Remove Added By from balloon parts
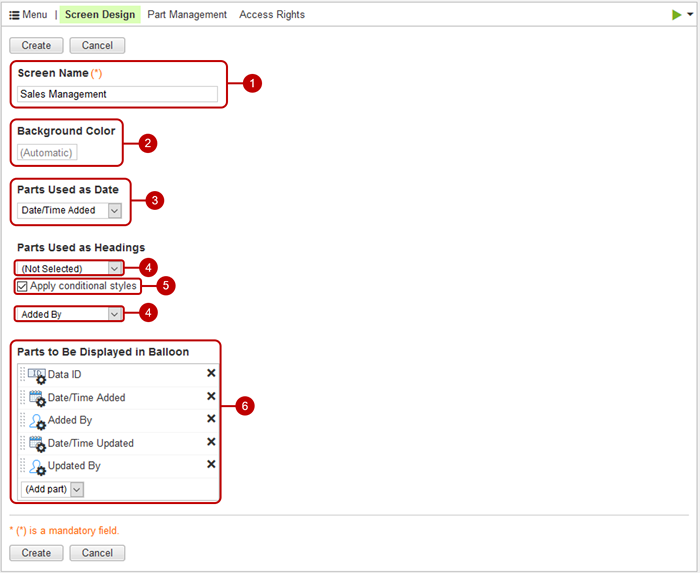Viewport: 700px width, 573px height. pyautogui.click(x=211, y=419)
